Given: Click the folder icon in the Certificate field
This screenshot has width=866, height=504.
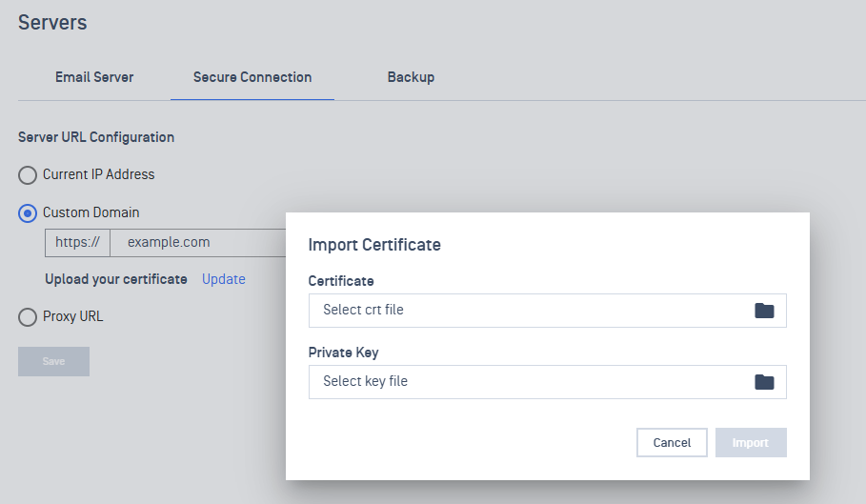Looking at the screenshot, I should pos(764,311).
